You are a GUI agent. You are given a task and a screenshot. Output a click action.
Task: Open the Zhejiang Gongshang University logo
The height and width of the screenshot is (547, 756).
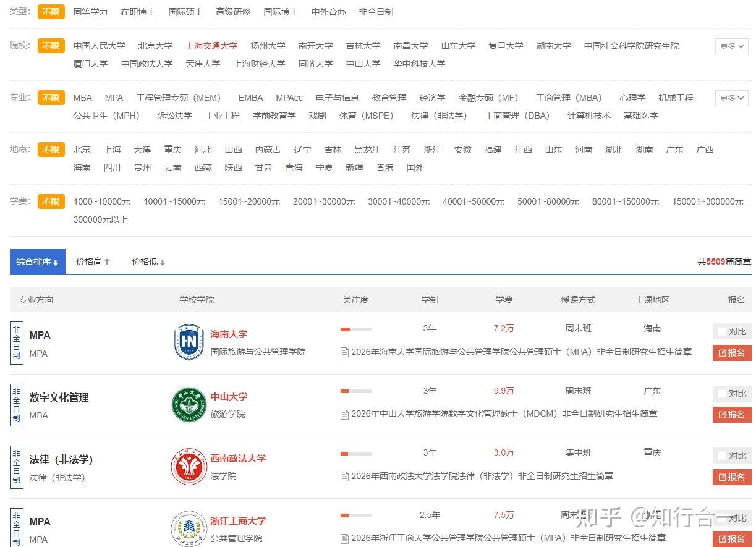[189, 529]
